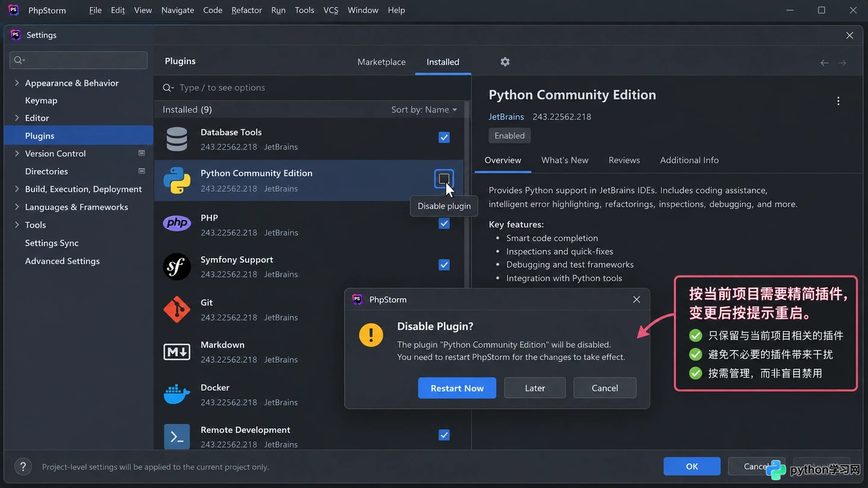Image resolution: width=868 pixels, height=488 pixels.
Task: Open the three-dot menu for Python plugin
Action: [838, 101]
